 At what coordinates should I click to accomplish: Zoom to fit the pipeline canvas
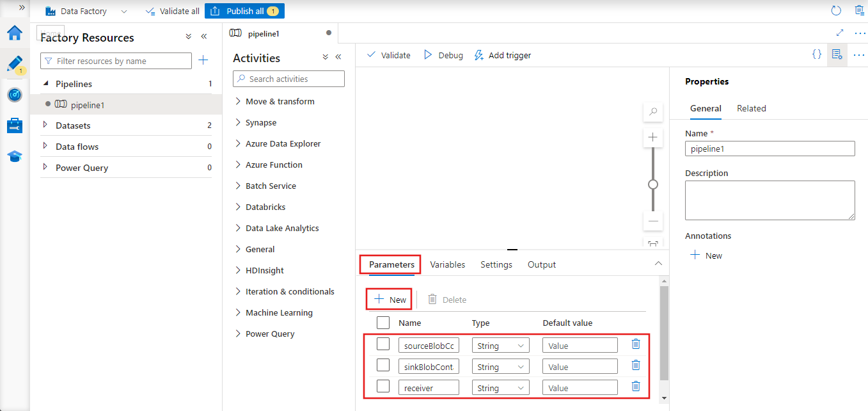click(x=652, y=244)
